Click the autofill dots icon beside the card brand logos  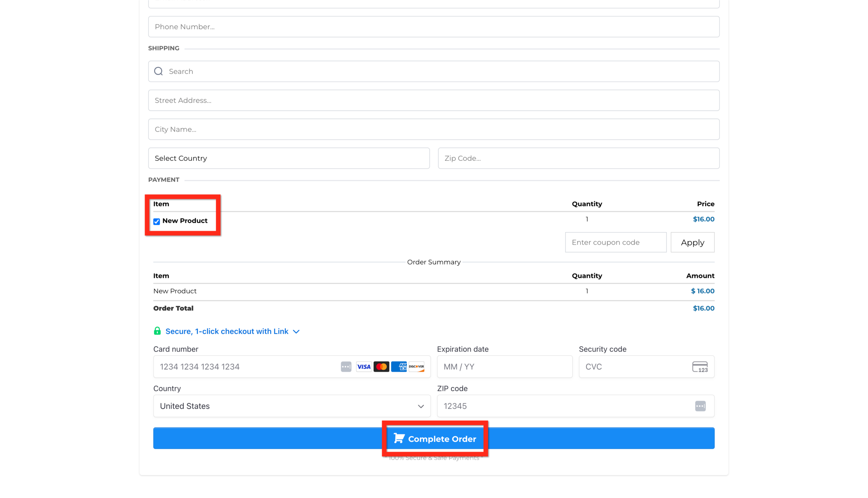346,366
